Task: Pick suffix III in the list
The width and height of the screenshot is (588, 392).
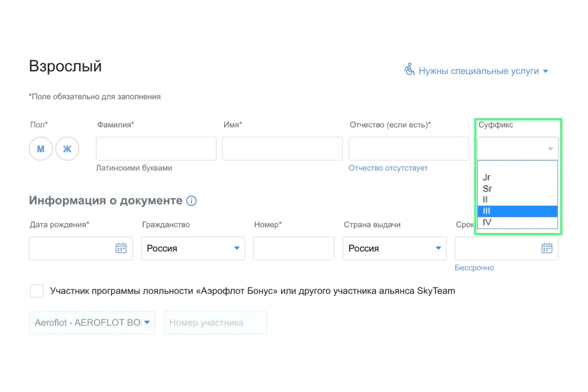Action: coord(487,211)
